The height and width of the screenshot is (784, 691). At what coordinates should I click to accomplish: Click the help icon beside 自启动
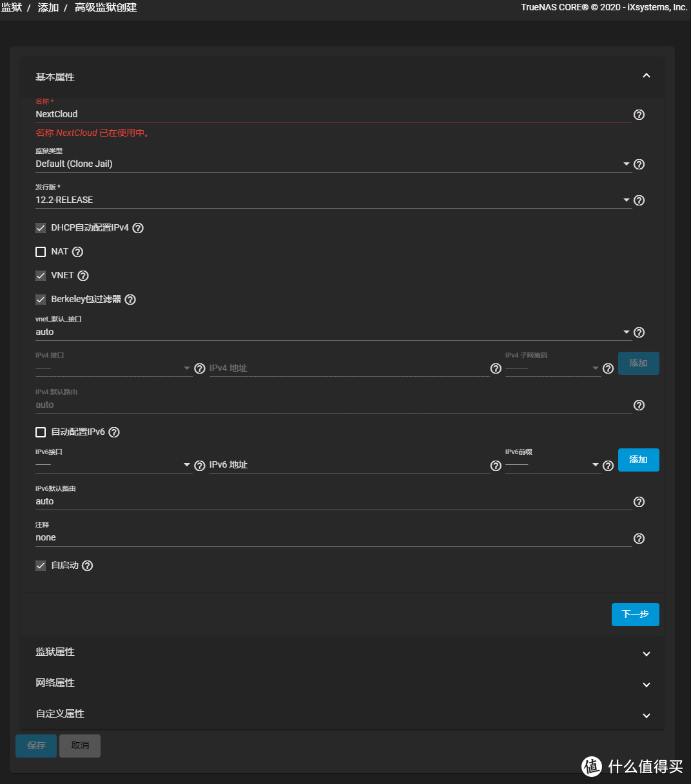pos(88,565)
